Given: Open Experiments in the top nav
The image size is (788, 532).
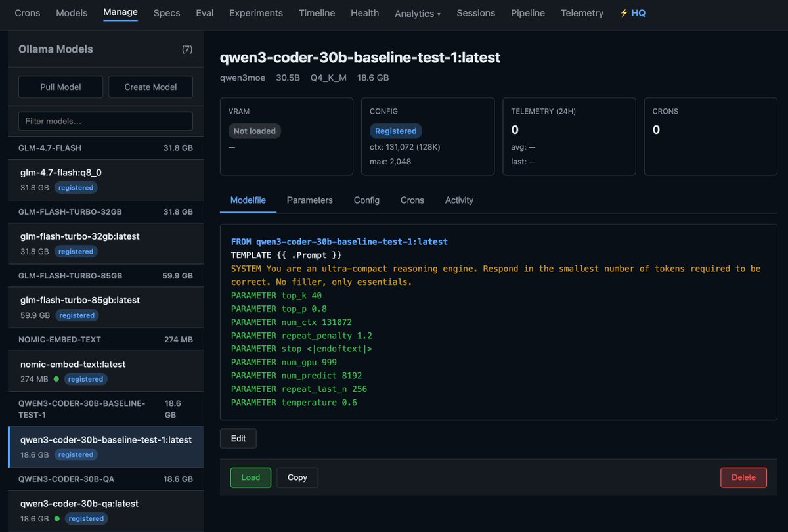Looking at the screenshot, I should pyautogui.click(x=256, y=13).
